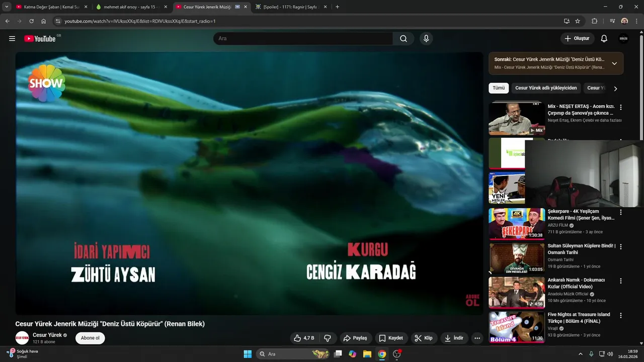This screenshot has height=362, width=644.
Task: Open the account avatar menu
Action: pyautogui.click(x=623, y=39)
